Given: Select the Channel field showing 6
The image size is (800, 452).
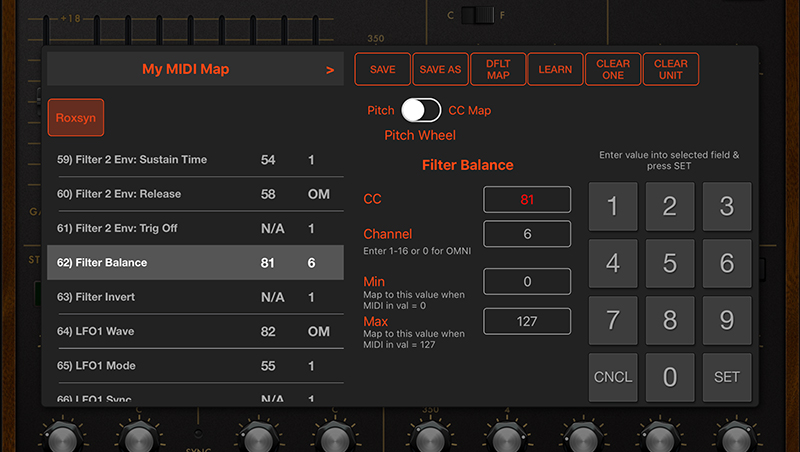Looking at the screenshot, I should (527, 234).
